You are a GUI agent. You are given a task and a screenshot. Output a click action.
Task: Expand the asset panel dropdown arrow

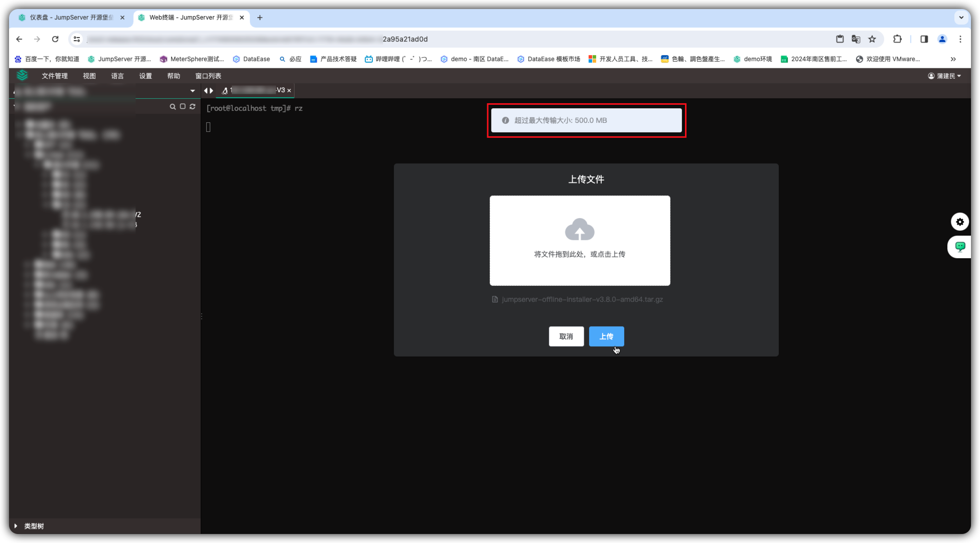tap(193, 91)
